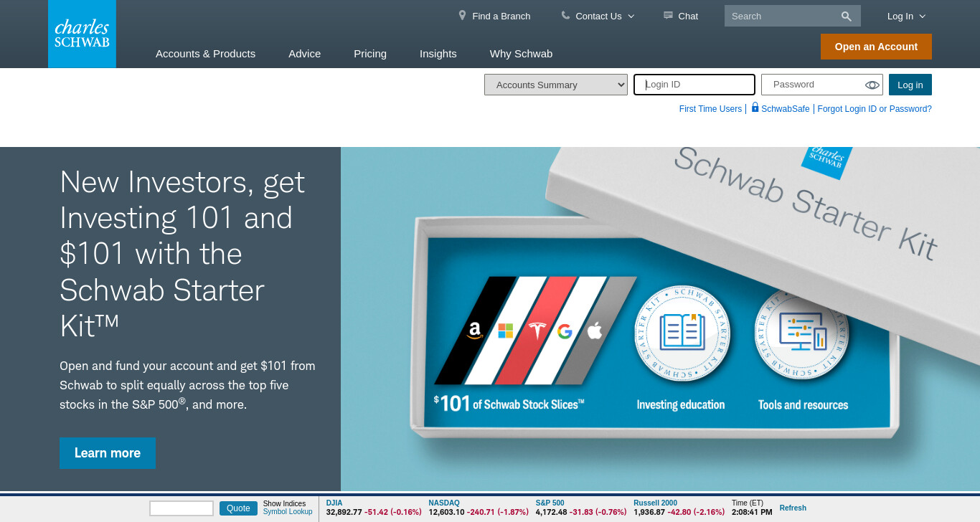The height and width of the screenshot is (522, 980).
Task: Click the SchwabSafe padlock icon
Action: click(x=755, y=108)
